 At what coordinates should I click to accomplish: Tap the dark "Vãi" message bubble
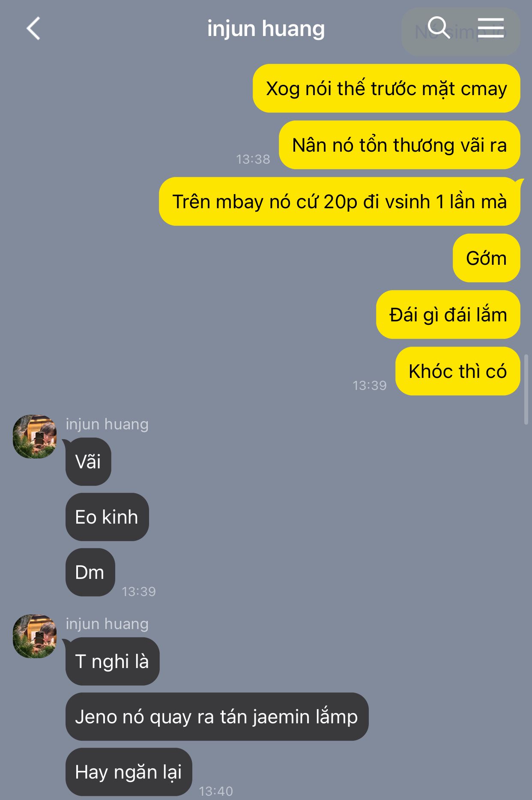coord(88,461)
